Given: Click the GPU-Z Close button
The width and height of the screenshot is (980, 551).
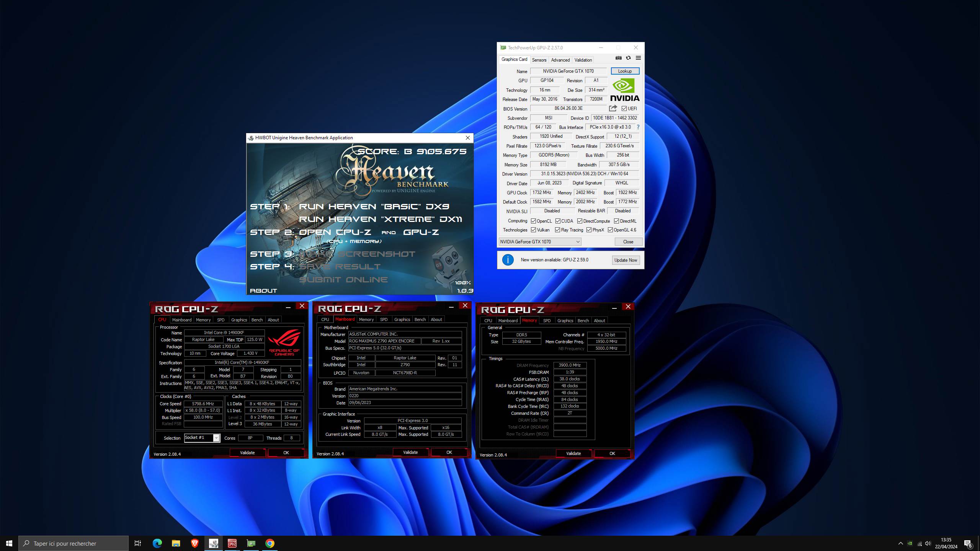Looking at the screenshot, I should click(628, 242).
